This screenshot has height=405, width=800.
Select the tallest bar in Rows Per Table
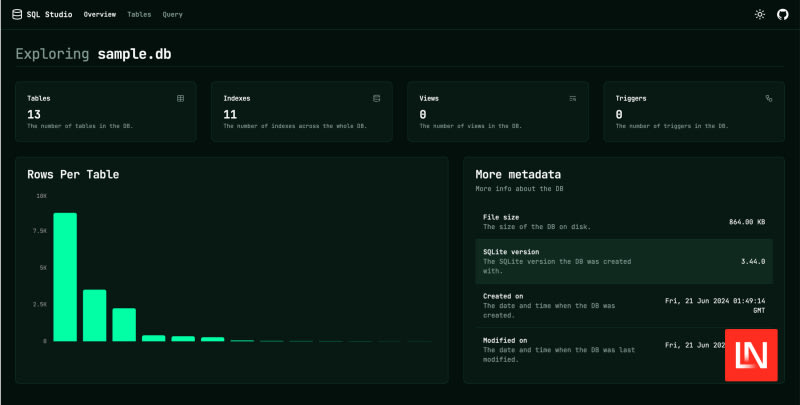click(65, 277)
